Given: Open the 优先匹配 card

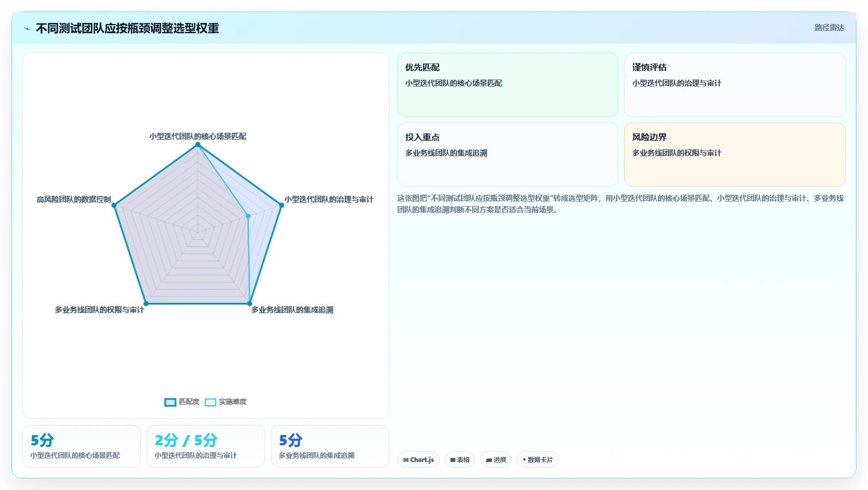Looking at the screenshot, I should coord(508,85).
